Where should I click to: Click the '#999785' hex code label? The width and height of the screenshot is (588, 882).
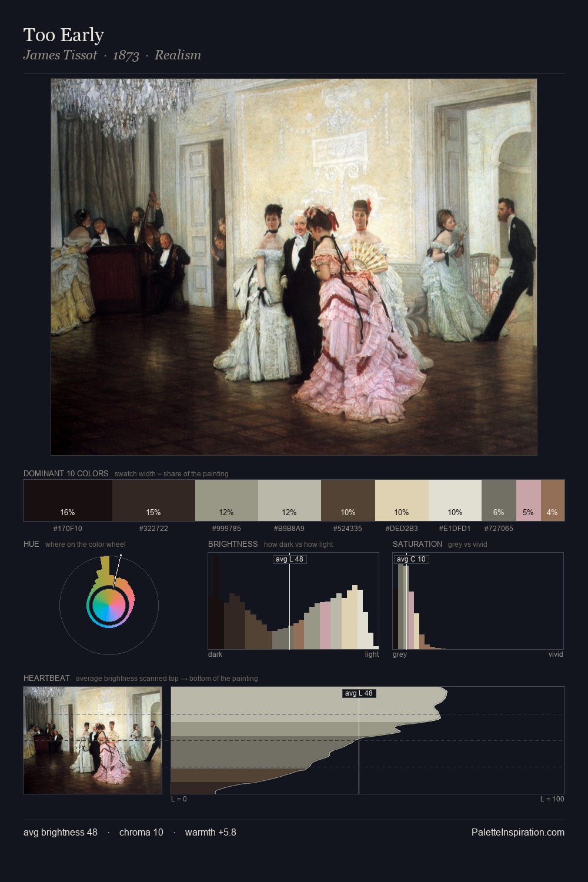226,529
